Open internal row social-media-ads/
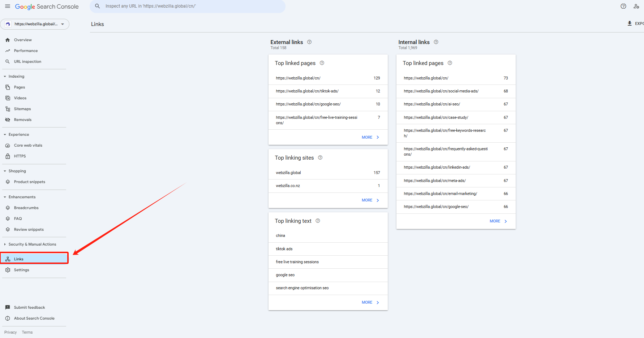Image resolution: width=644 pixels, height=338 pixels. [456, 91]
